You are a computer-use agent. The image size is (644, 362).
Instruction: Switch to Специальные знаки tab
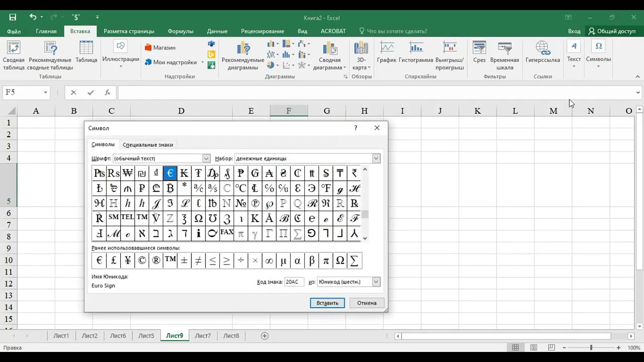[148, 145]
